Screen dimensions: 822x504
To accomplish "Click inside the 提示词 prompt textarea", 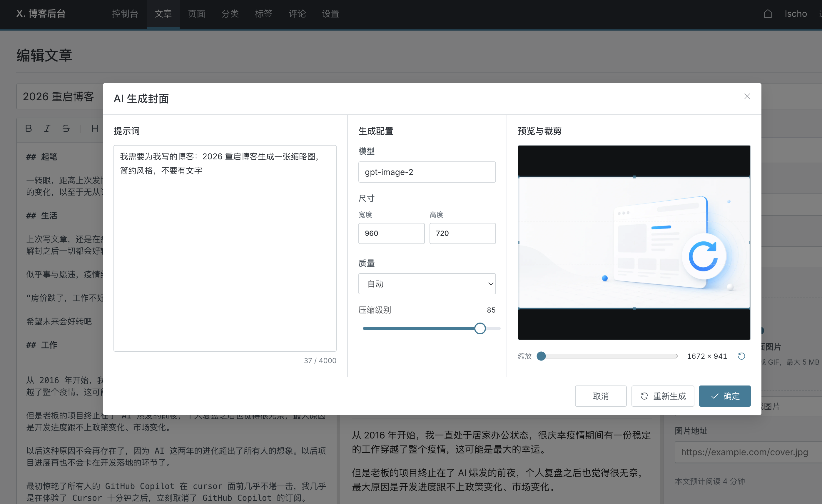I will [x=225, y=248].
